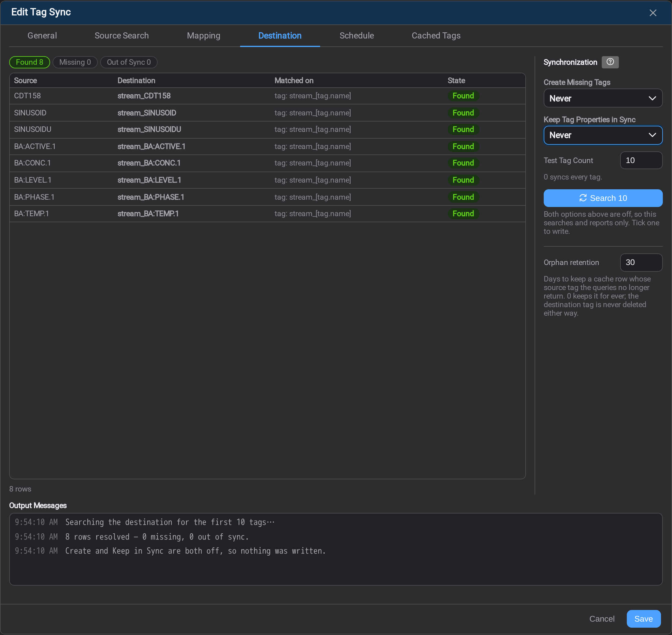Click the Search 10 button
This screenshot has width=672, height=635.
point(603,198)
